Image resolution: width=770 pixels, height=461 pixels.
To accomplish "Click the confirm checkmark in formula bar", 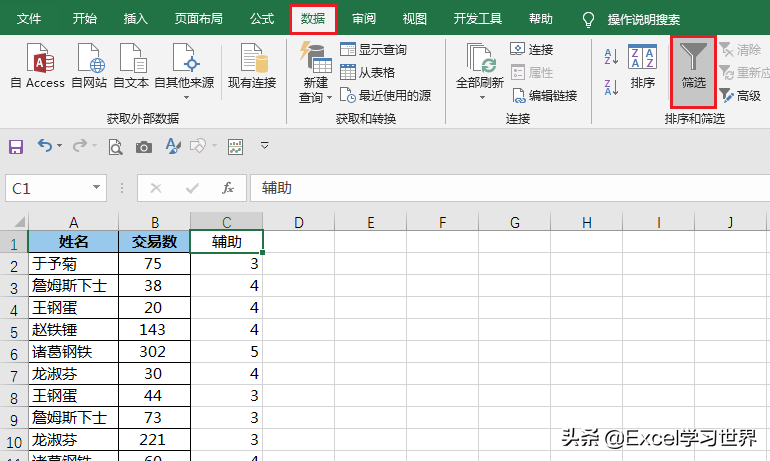I will (192, 188).
